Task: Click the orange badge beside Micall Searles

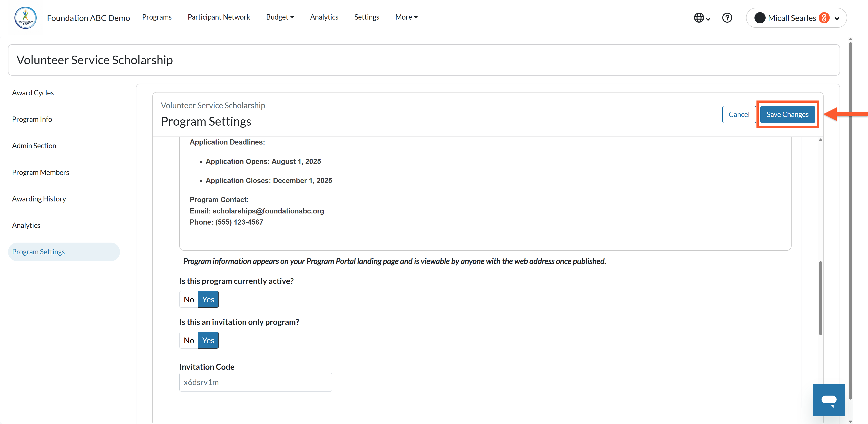Action: 824,18
